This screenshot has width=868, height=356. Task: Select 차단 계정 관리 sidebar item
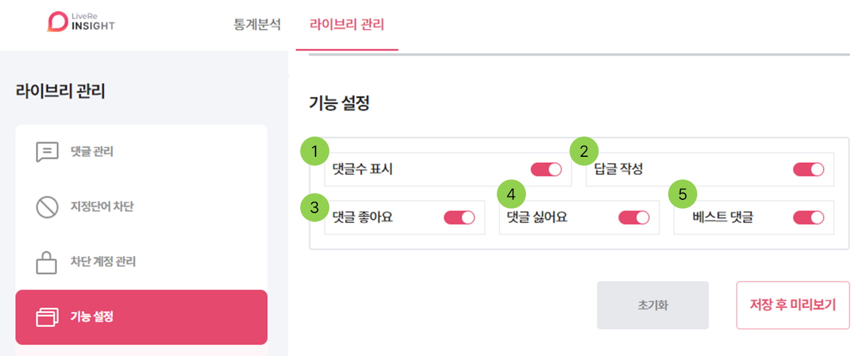pyautogui.click(x=103, y=262)
